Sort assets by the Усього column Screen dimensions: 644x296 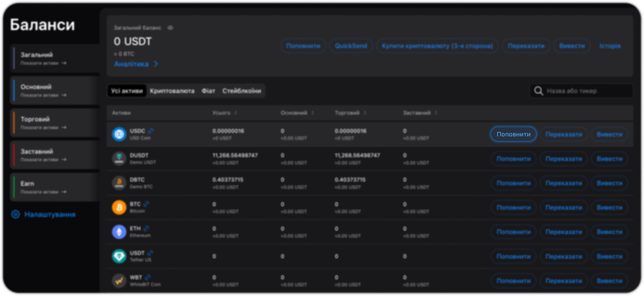(236, 113)
